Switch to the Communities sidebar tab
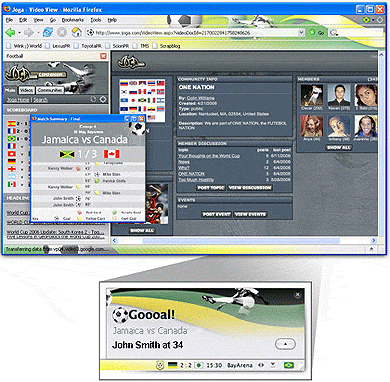 pyautogui.click(x=49, y=90)
